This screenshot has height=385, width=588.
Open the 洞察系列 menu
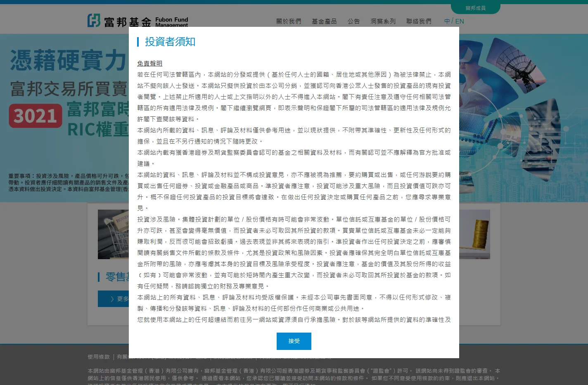(383, 21)
